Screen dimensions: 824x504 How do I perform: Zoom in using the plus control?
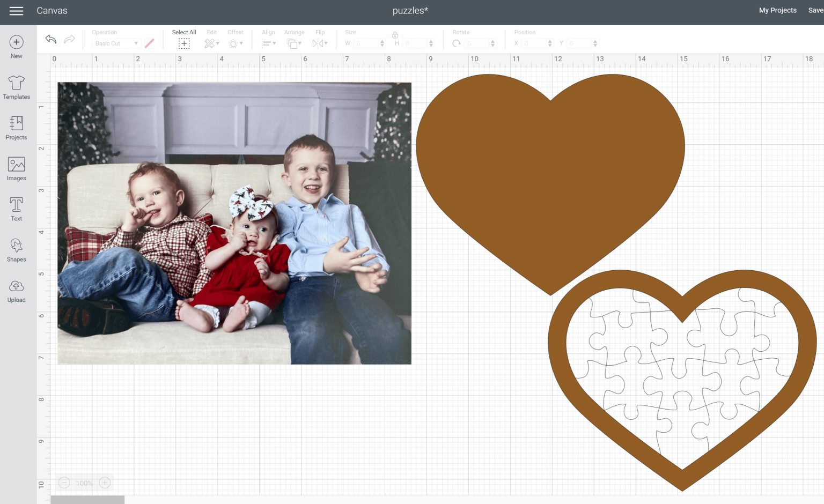coord(105,483)
